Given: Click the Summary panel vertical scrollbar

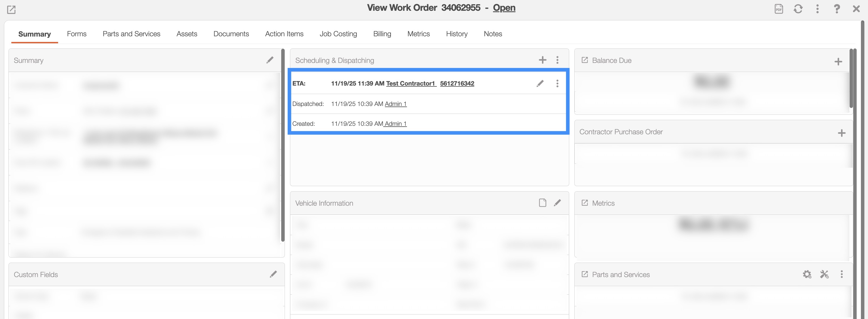Looking at the screenshot, I should click(x=283, y=145).
